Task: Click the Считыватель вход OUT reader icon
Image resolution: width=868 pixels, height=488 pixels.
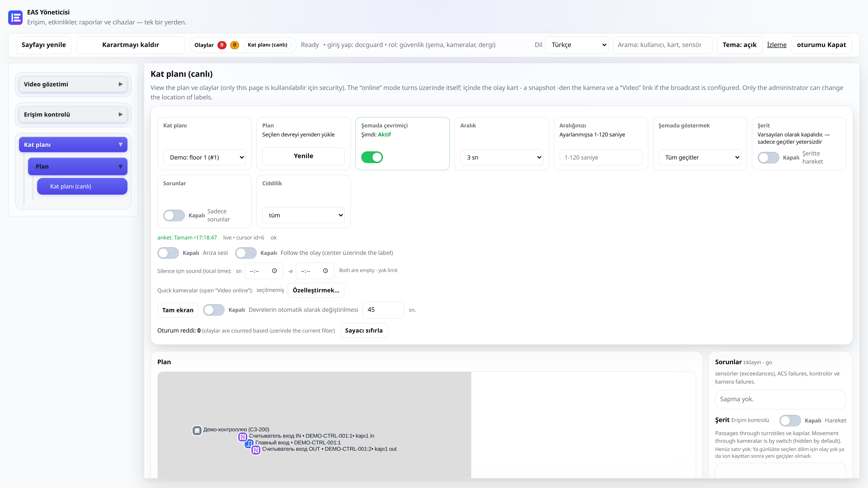Action: (256, 450)
